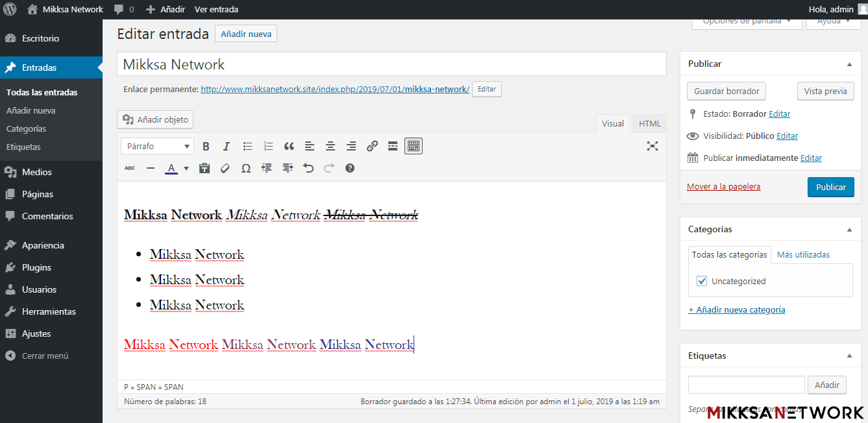Collapse the Categorías panel
This screenshot has width=868, height=423.
point(849,230)
